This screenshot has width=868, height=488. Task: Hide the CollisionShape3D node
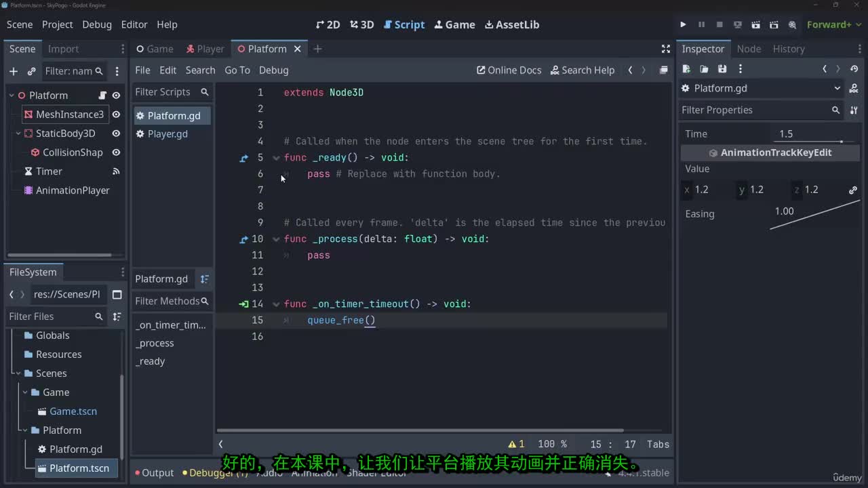coord(116,152)
